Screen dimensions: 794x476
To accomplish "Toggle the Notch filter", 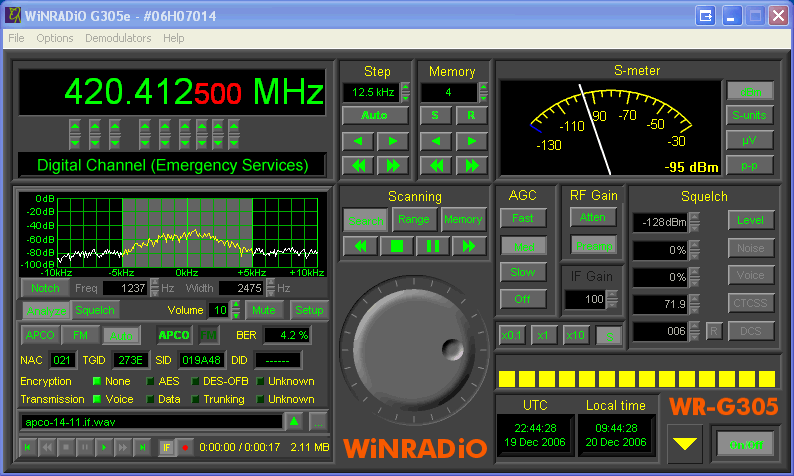I will click(x=45, y=288).
